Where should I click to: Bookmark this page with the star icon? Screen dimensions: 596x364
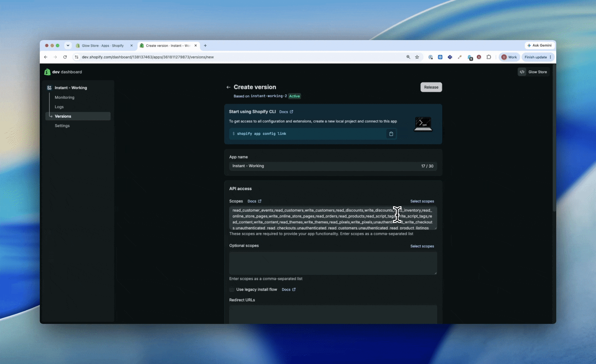pos(417,57)
